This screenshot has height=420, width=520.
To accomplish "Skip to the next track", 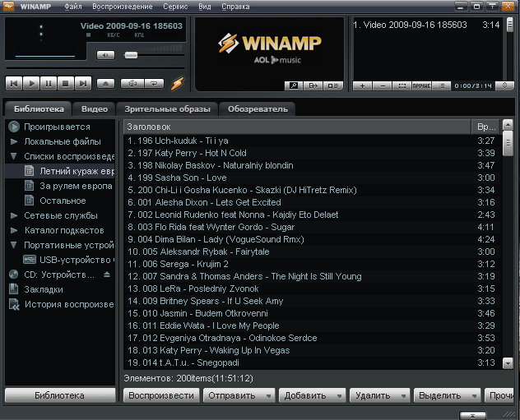I will click(x=83, y=84).
